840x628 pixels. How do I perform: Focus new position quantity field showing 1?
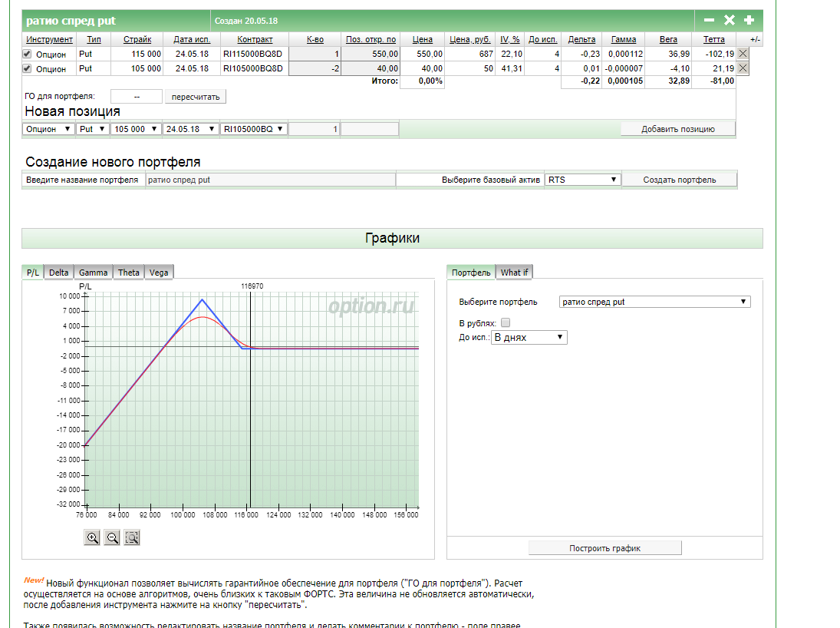tap(315, 129)
